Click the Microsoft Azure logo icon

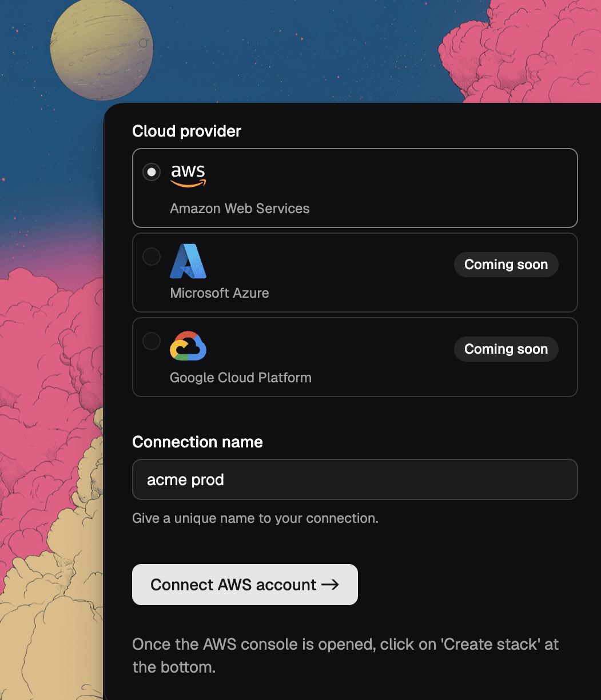pos(188,261)
